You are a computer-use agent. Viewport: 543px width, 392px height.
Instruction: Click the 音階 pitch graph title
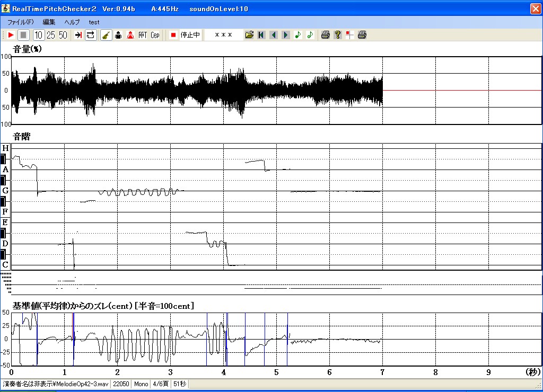pos(21,137)
